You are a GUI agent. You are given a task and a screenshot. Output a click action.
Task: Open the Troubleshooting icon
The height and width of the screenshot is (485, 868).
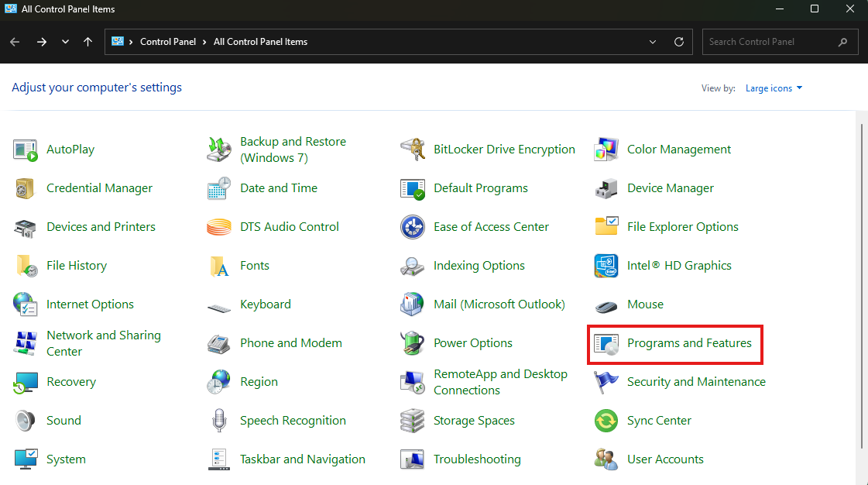tap(413, 459)
